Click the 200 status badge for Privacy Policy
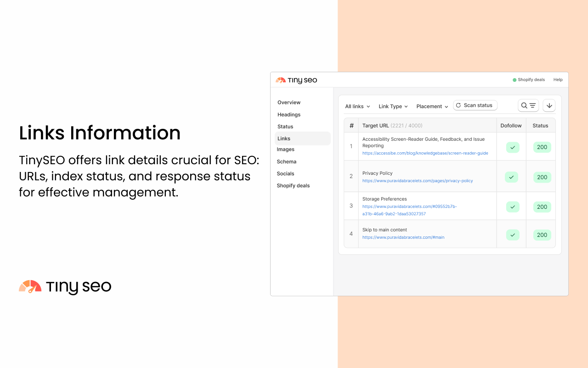The height and width of the screenshot is (368, 588). (542, 177)
